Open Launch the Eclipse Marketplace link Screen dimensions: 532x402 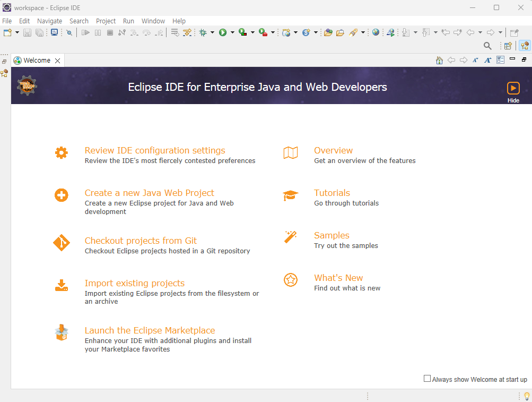click(150, 331)
